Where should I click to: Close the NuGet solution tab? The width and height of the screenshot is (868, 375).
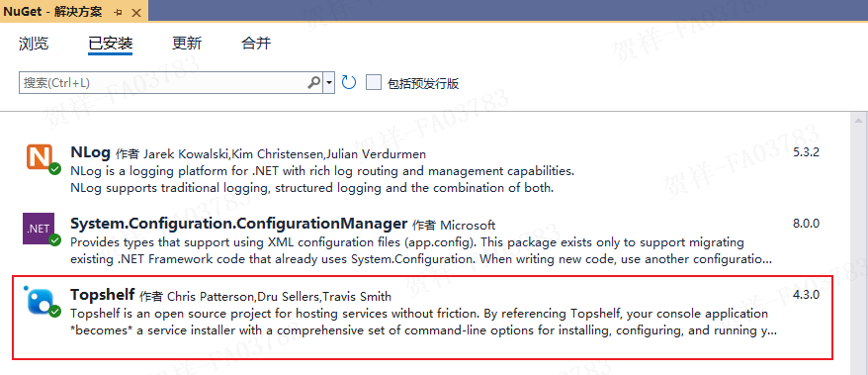pyautogui.click(x=136, y=12)
